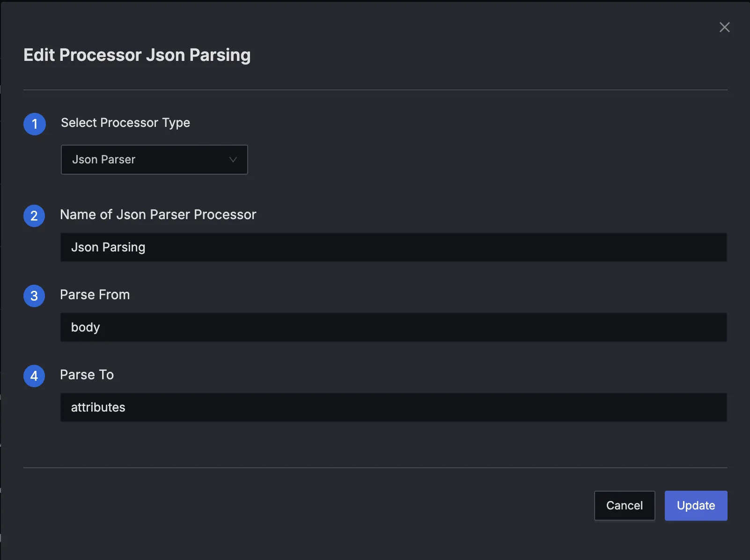The image size is (750, 560).
Task: Focus the Json Parsing name field
Action: (394, 247)
